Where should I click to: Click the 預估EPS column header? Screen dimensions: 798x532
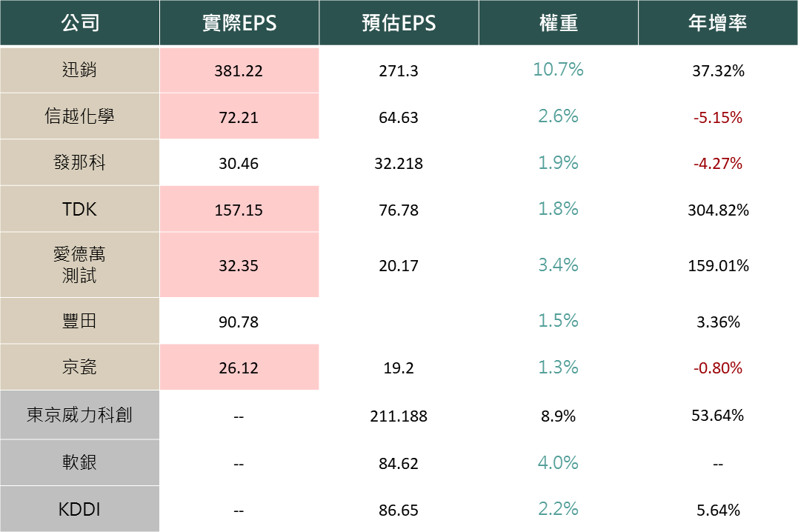(x=399, y=23)
